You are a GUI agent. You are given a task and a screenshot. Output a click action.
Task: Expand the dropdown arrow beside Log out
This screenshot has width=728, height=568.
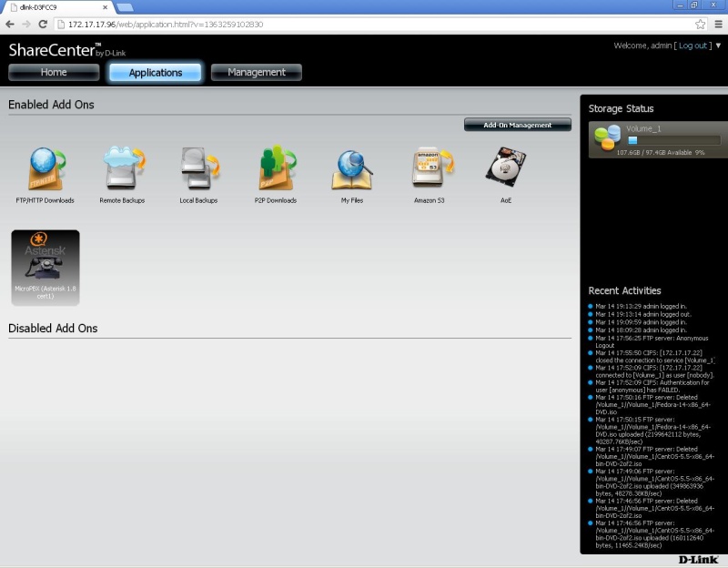click(718, 46)
